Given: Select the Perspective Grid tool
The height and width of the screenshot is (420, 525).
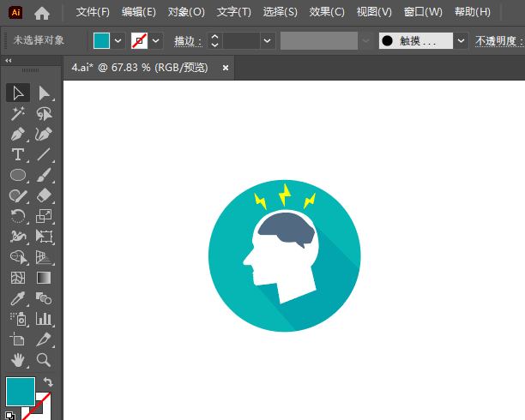Looking at the screenshot, I should (x=44, y=257).
